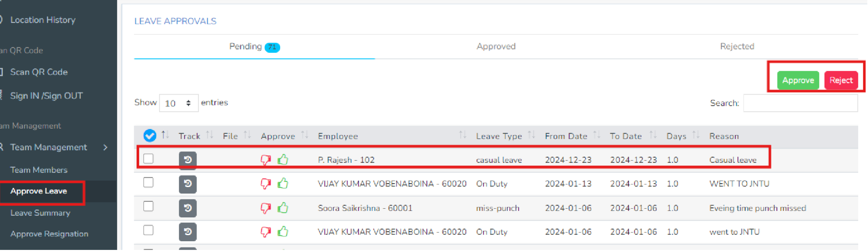This screenshot has width=868, height=251.
Task: Click reason text WENT TO JNTU
Action: 739,184
